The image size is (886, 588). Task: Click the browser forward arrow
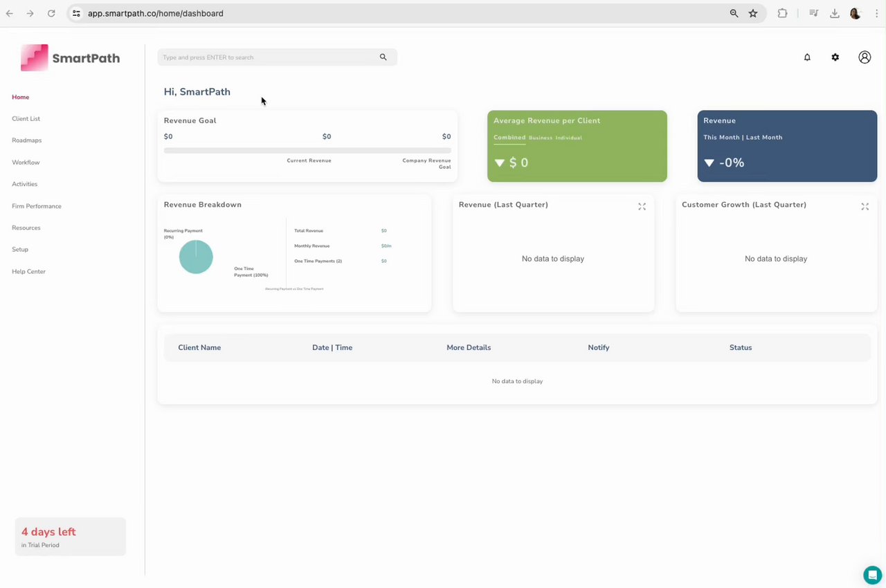point(30,13)
